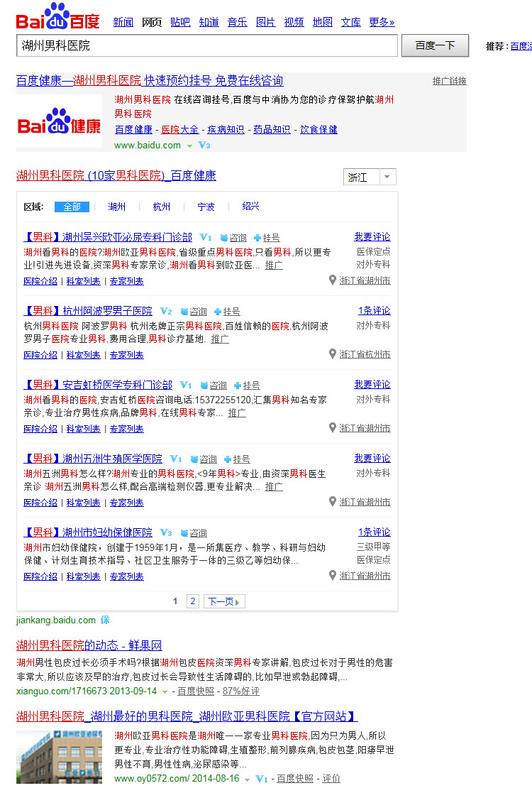Viewport: 532px width, 793px height.
Task: Click map pin for 湖州市妇幼保健医院 location
Action: tap(333, 575)
